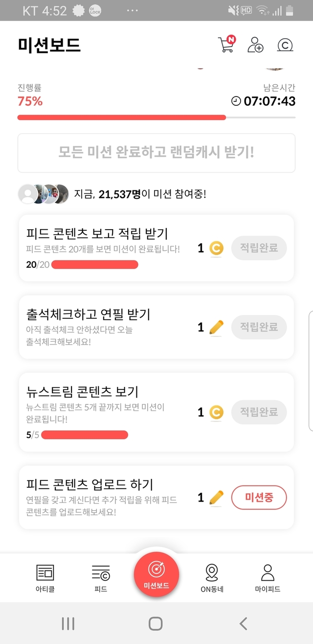Switch to the 피드 tab
The image size is (313, 644).
pyautogui.click(x=101, y=578)
